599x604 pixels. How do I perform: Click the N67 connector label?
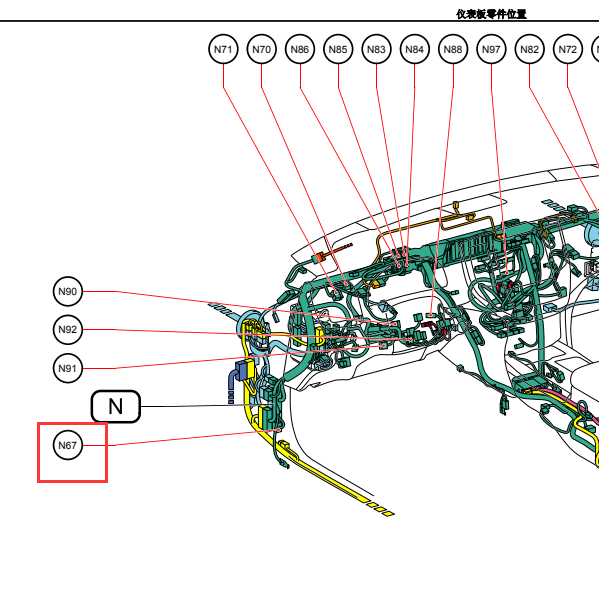67,445
